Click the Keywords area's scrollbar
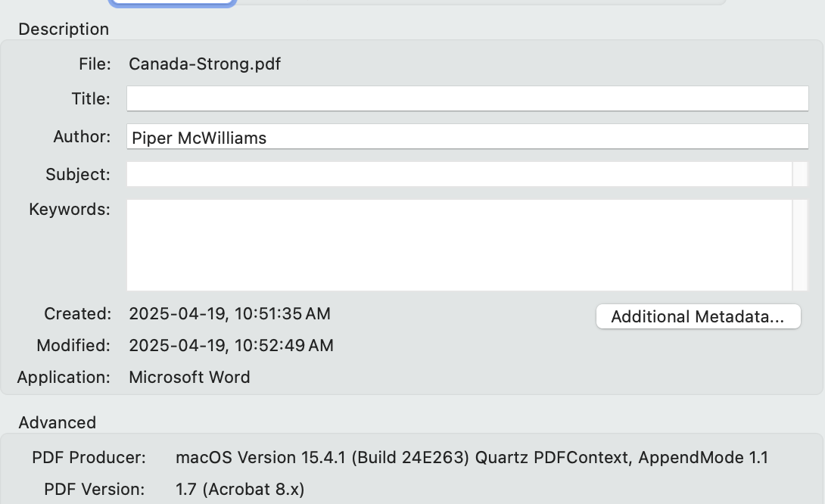This screenshot has height=504, width=825. (800, 244)
